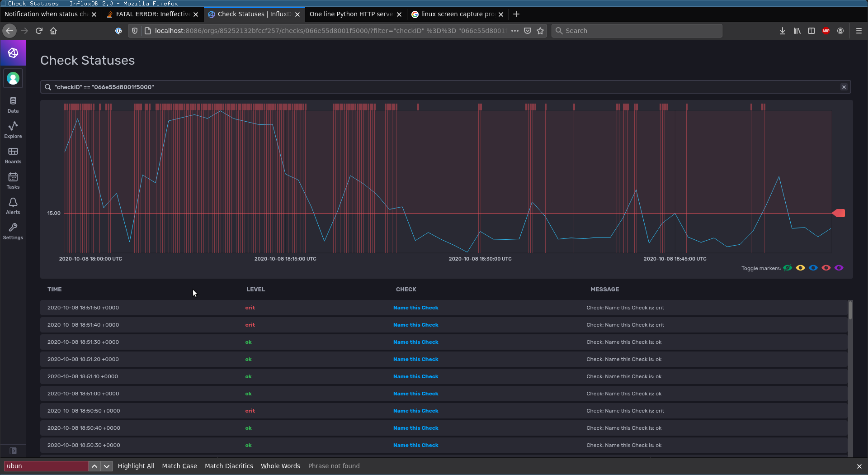Viewport: 868px width, 475px height.
Task: Click the find bar text field
Action: point(46,466)
